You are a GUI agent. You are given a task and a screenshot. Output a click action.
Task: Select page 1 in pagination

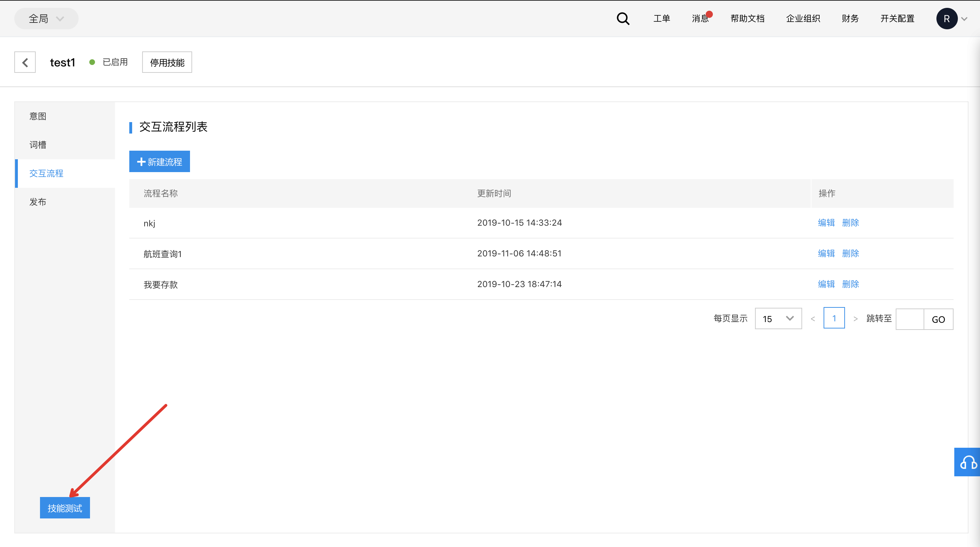[834, 318]
